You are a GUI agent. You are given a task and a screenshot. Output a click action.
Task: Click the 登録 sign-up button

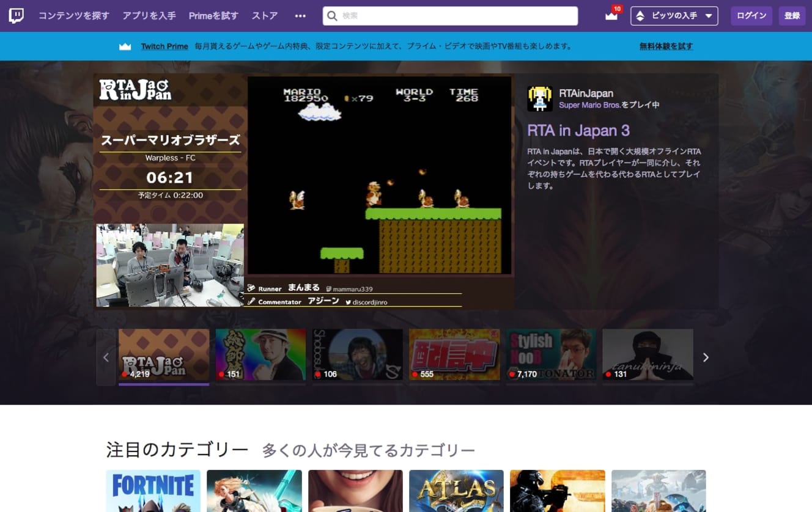792,16
